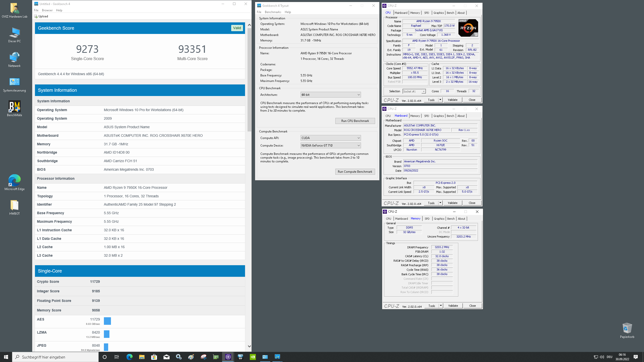Click Close button in Mainboard CPU-Z window
This screenshot has width=644, height=362.
[x=472, y=203]
